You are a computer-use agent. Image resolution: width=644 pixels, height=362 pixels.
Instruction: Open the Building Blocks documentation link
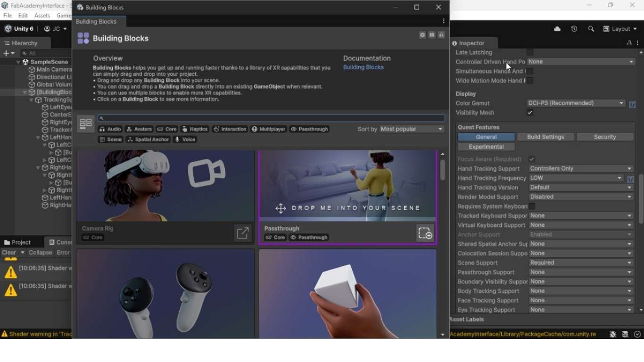coord(363,67)
